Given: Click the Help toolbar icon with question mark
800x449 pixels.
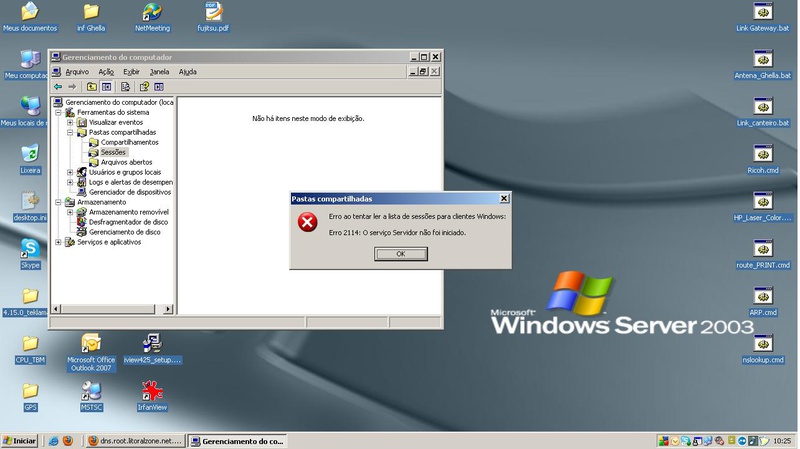Looking at the screenshot, I should (x=144, y=87).
